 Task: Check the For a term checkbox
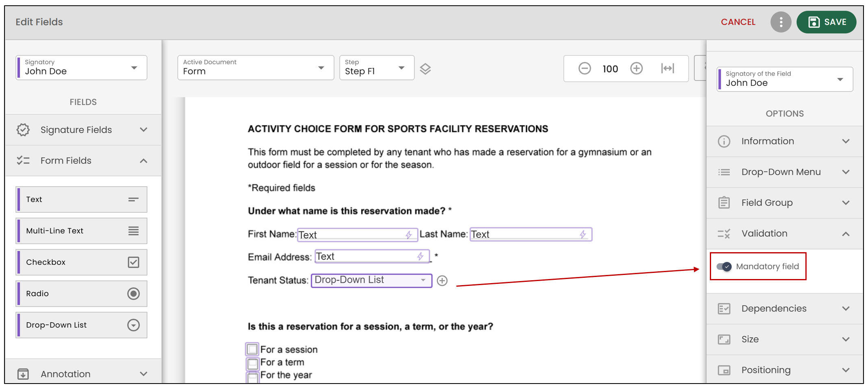252,362
